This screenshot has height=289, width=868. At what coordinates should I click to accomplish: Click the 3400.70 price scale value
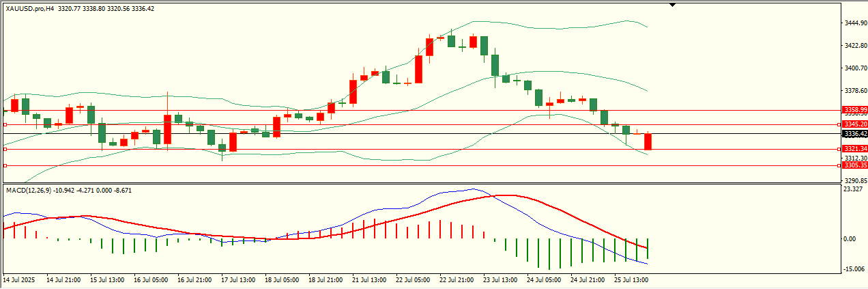pyautogui.click(x=855, y=68)
